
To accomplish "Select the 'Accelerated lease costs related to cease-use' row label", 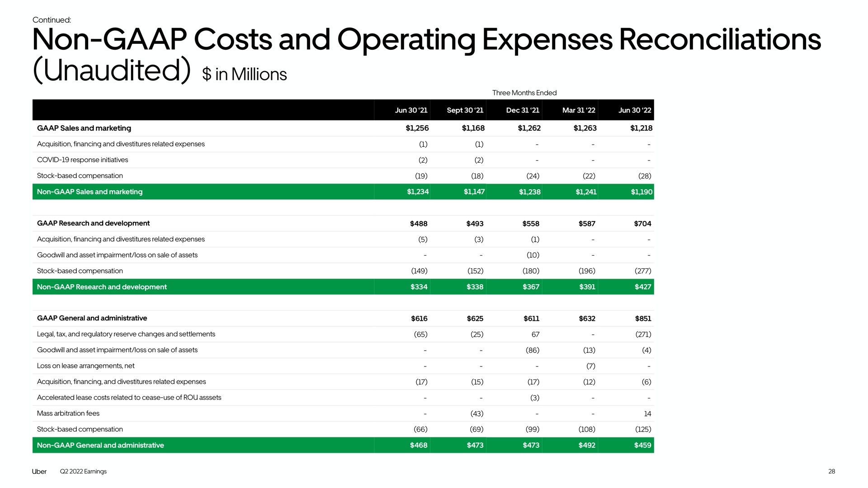I will 129,398.
